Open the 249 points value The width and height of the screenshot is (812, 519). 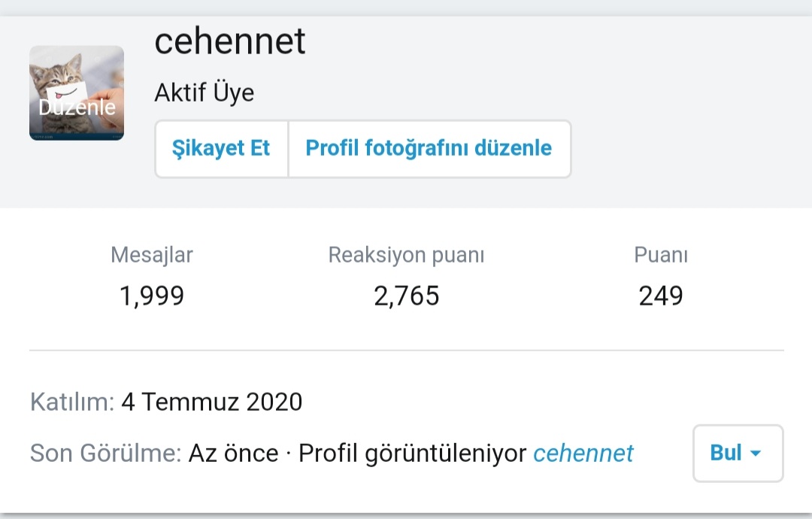(661, 296)
